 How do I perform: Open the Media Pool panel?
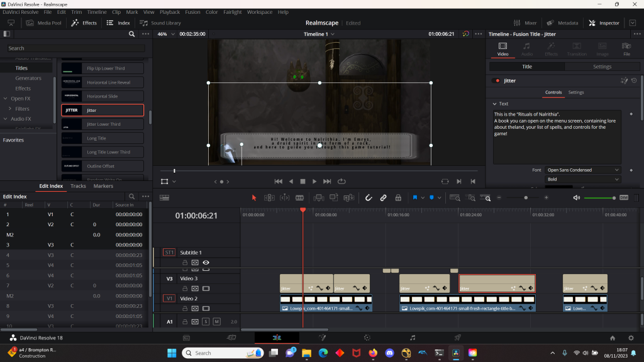click(43, 23)
